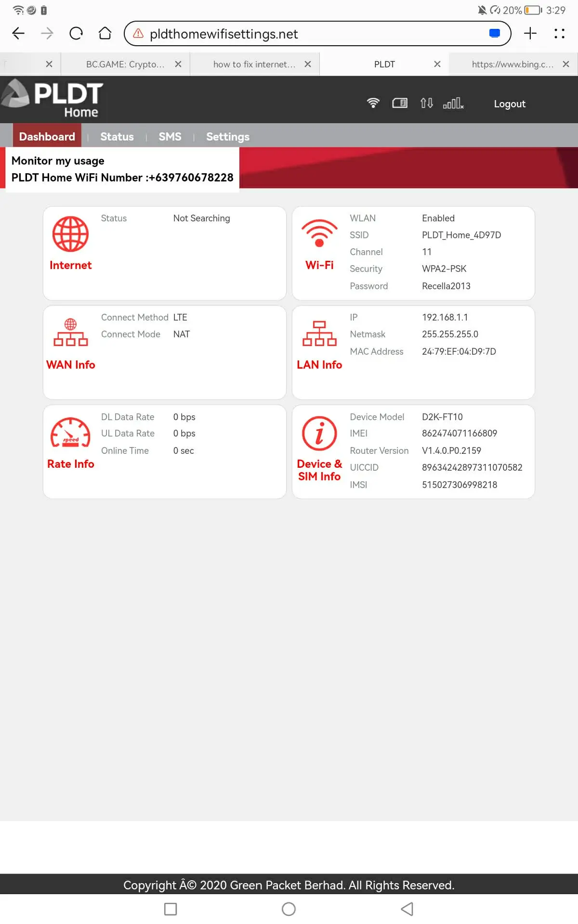Click the Rate Info speedometer icon
The width and height of the screenshot is (578, 924).
click(70, 432)
